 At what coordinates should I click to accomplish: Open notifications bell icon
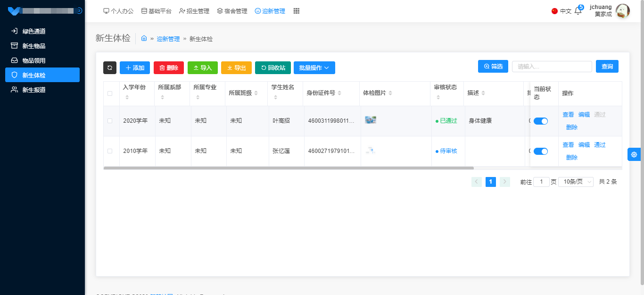[578, 11]
